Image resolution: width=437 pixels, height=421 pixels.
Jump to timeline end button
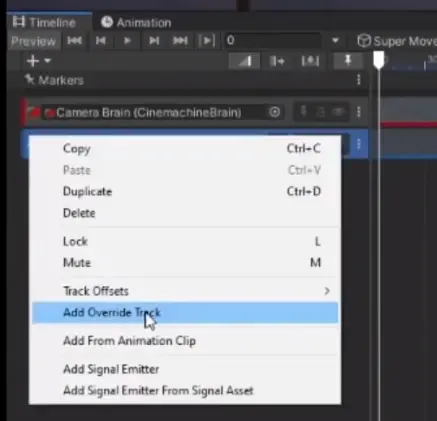(x=180, y=41)
